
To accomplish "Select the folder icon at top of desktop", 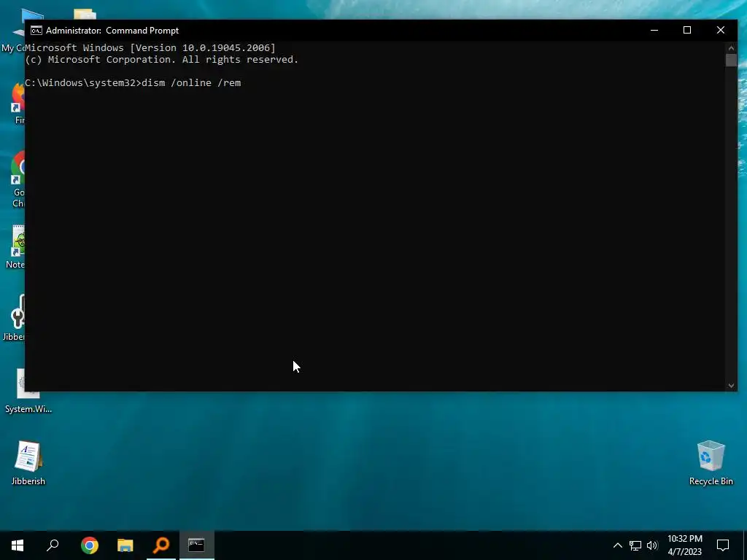I will point(85,15).
